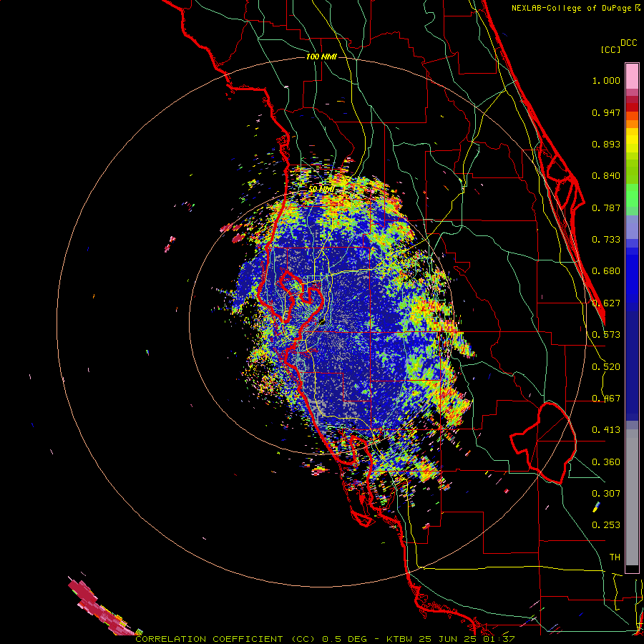Screen dimensions: 644x644
Task: Select the 0.947 scale value
Action: coord(606,112)
